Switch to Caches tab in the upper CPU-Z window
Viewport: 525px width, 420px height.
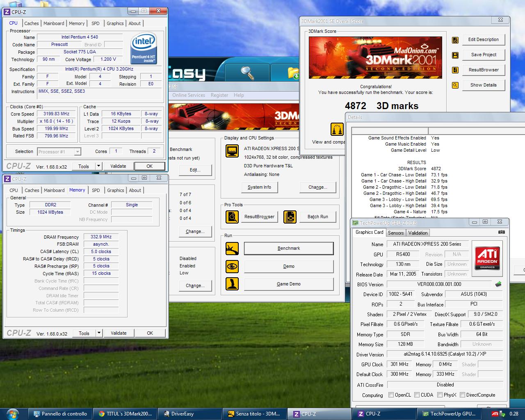click(x=32, y=23)
